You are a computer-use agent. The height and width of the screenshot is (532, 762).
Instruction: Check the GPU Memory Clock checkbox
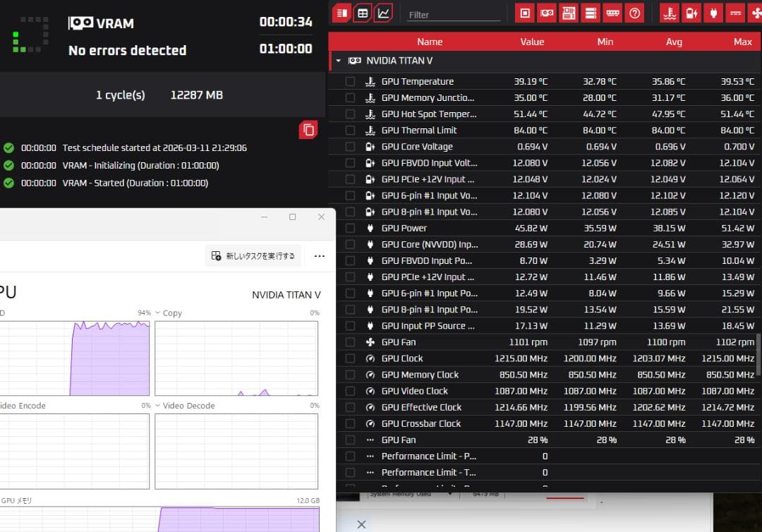click(x=350, y=375)
